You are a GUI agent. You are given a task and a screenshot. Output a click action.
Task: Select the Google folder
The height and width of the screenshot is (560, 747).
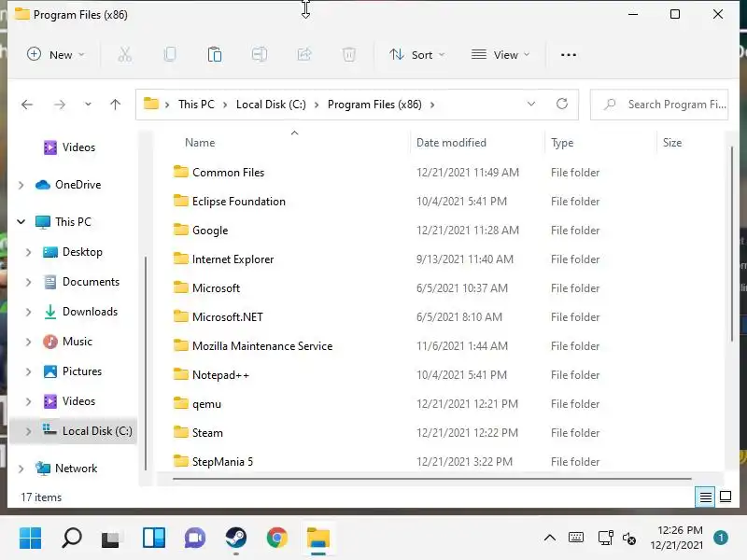coord(210,231)
